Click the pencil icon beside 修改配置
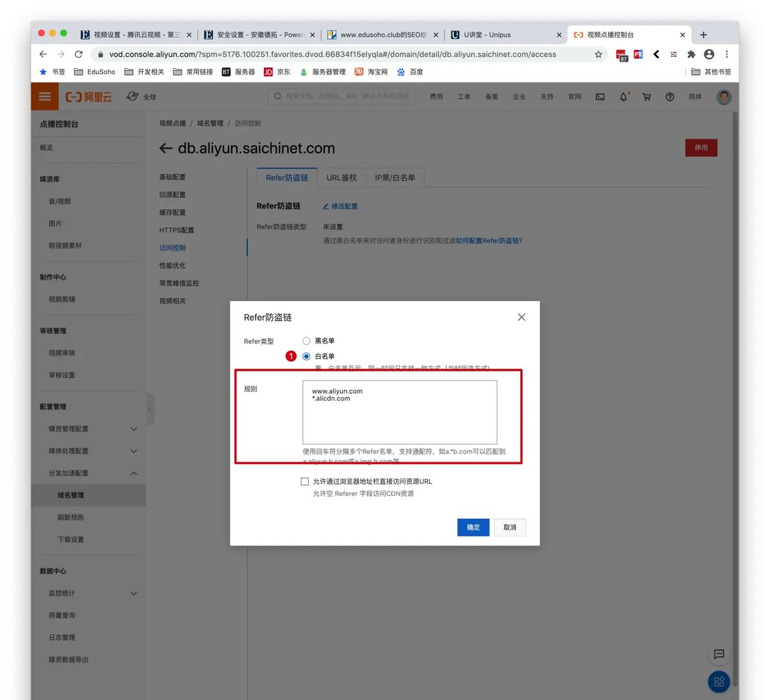Image resolution: width=770 pixels, height=700 pixels. tap(326, 206)
